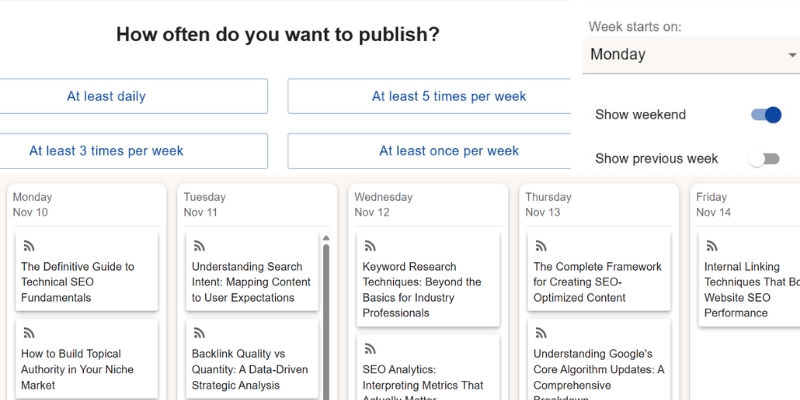800x400 pixels.
Task: Click RSS icon on Topical Authority card
Action: coord(29,332)
